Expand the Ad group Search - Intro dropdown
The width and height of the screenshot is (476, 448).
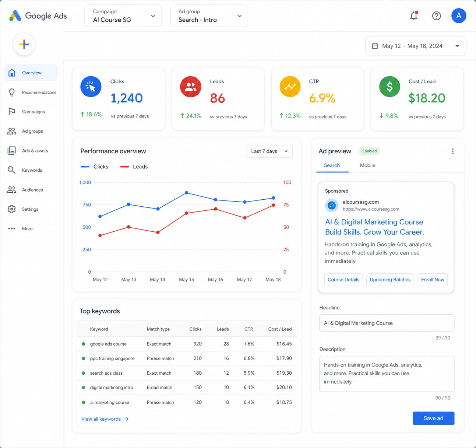pyautogui.click(x=209, y=16)
